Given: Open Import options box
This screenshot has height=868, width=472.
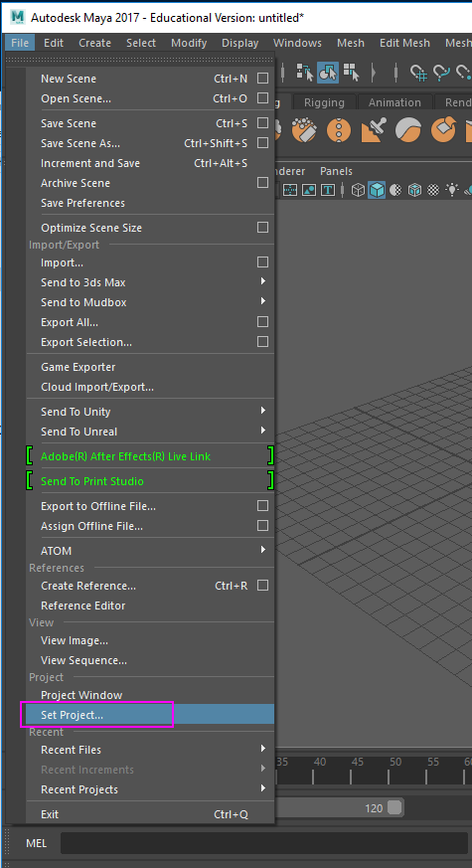Looking at the screenshot, I should pos(263,261).
